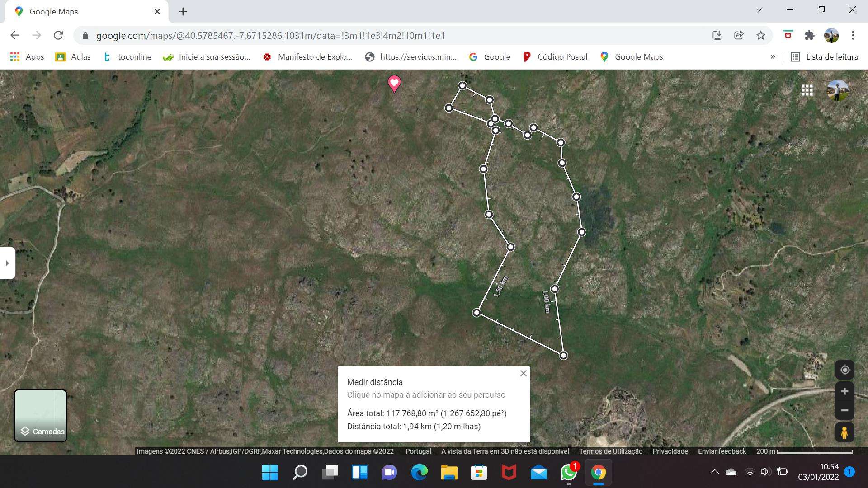The image size is (868, 488).
Task: Open the tab search dropdown arrow
Action: coord(759,10)
